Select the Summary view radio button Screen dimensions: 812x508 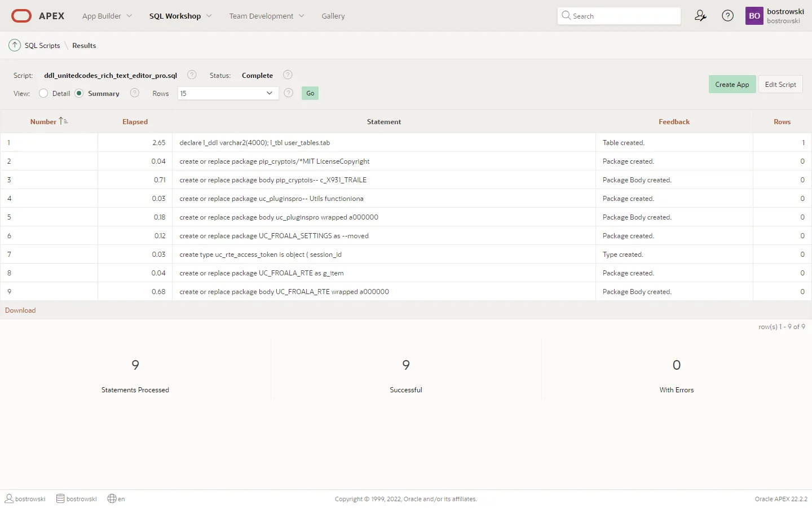pos(79,93)
